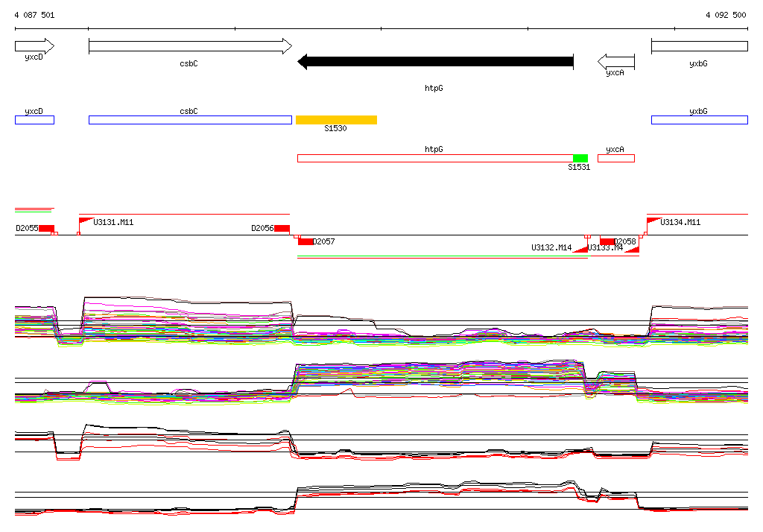Click the D2056 red marker block
Image resolution: width=763 pixels, height=532 pixels.
(282, 228)
